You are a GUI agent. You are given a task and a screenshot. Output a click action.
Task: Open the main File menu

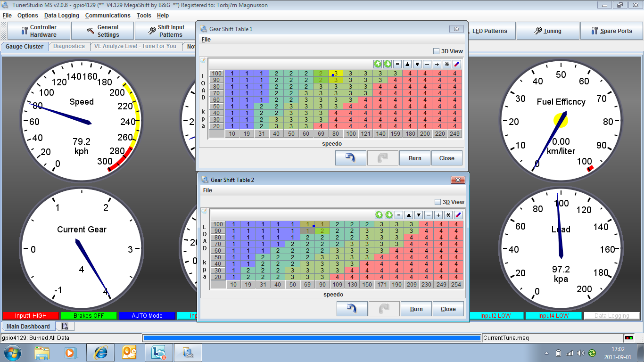point(7,16)
